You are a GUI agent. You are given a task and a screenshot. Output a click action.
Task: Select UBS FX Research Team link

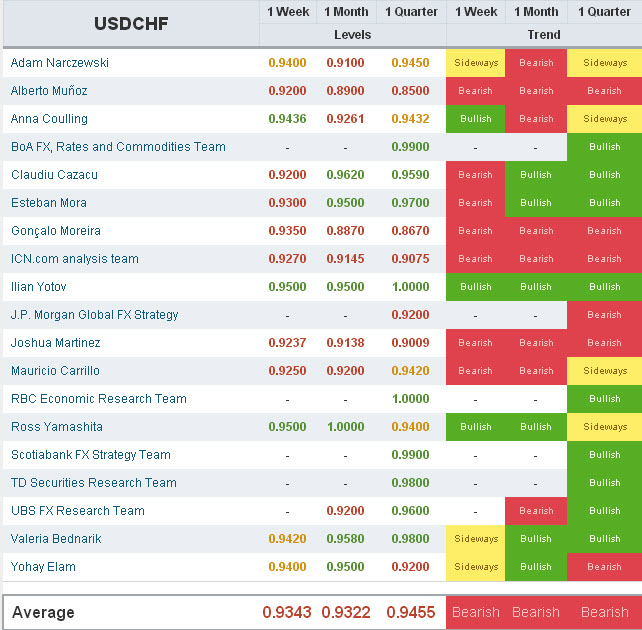[x=78, y=511]
